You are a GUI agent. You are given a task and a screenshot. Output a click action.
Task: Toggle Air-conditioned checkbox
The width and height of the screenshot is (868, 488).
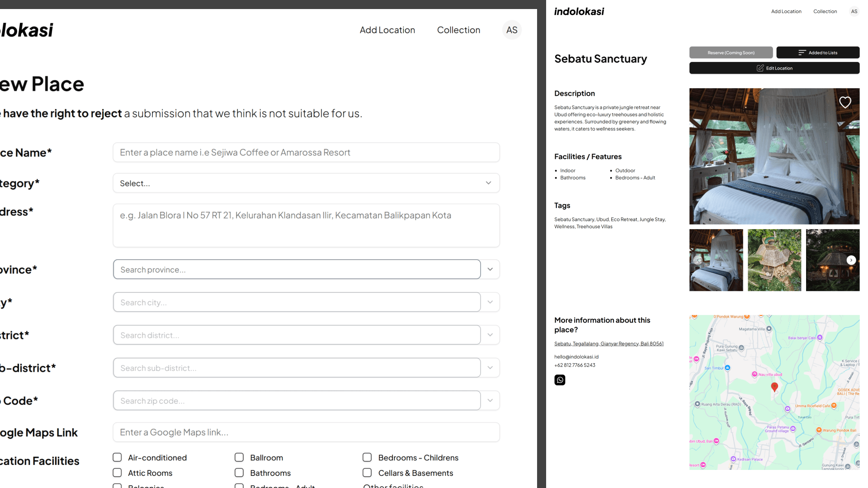coord(117,457)
